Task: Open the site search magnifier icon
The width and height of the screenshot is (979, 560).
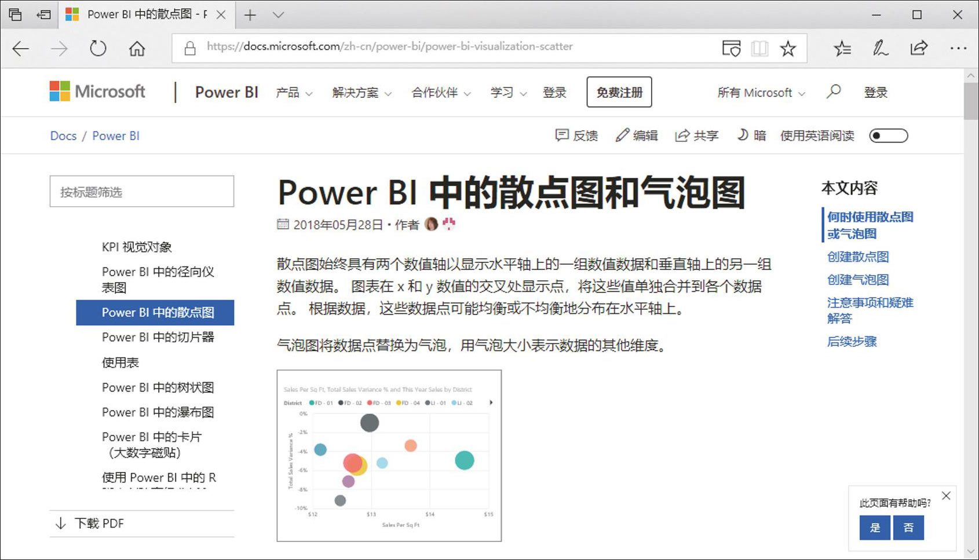Action: point(834,91)
